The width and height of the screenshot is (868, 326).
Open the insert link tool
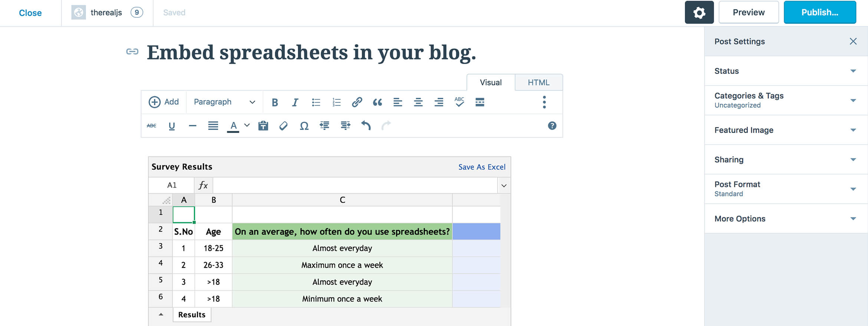click(x=357, y=102)
